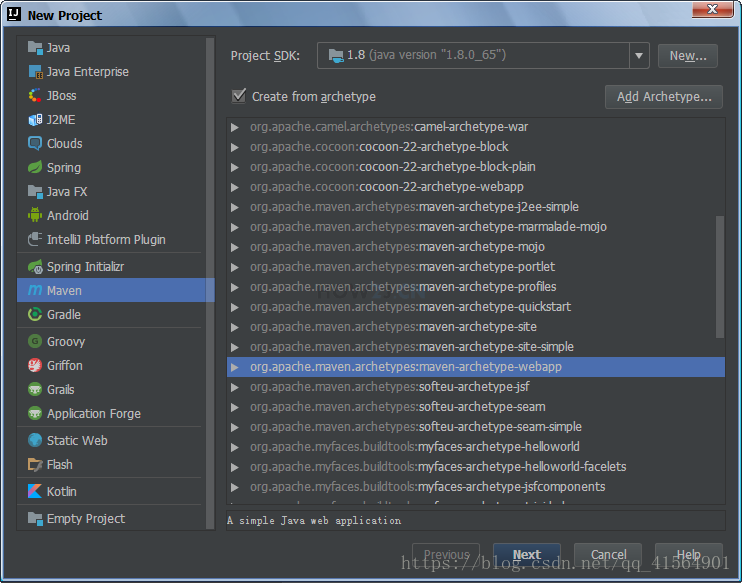Select maven-archetype-mojo row
742x583 pixels.
[476, 247]
